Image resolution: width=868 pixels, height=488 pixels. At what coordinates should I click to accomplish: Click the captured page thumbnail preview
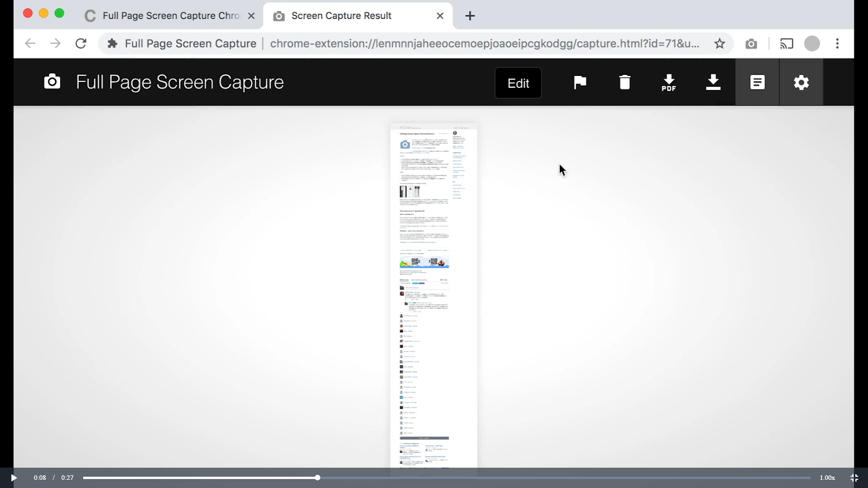point(433,296)
